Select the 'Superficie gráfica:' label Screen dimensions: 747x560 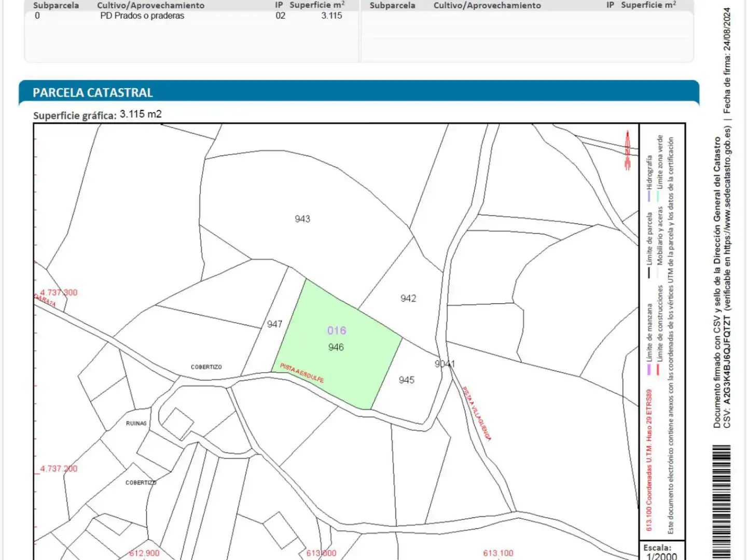[x=75, y=116]
